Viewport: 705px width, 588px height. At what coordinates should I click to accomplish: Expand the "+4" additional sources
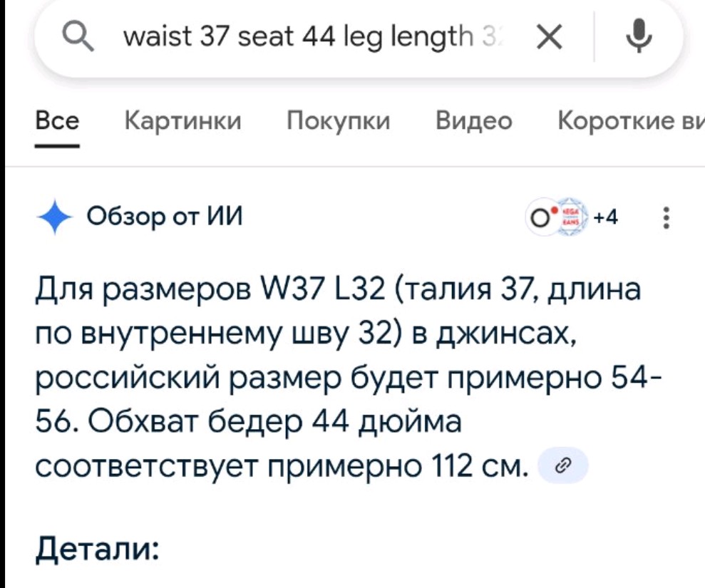pos(607,216)
